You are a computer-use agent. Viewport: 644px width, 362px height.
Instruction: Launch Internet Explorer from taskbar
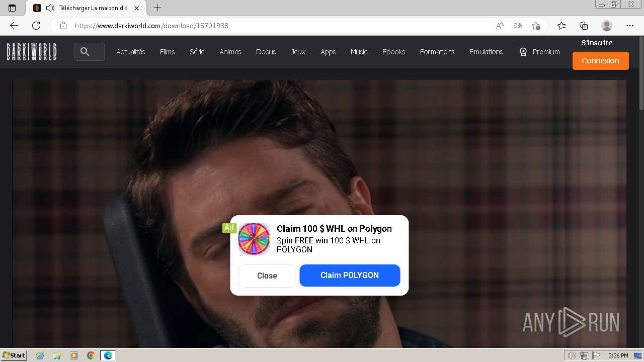tap(40, 355)
